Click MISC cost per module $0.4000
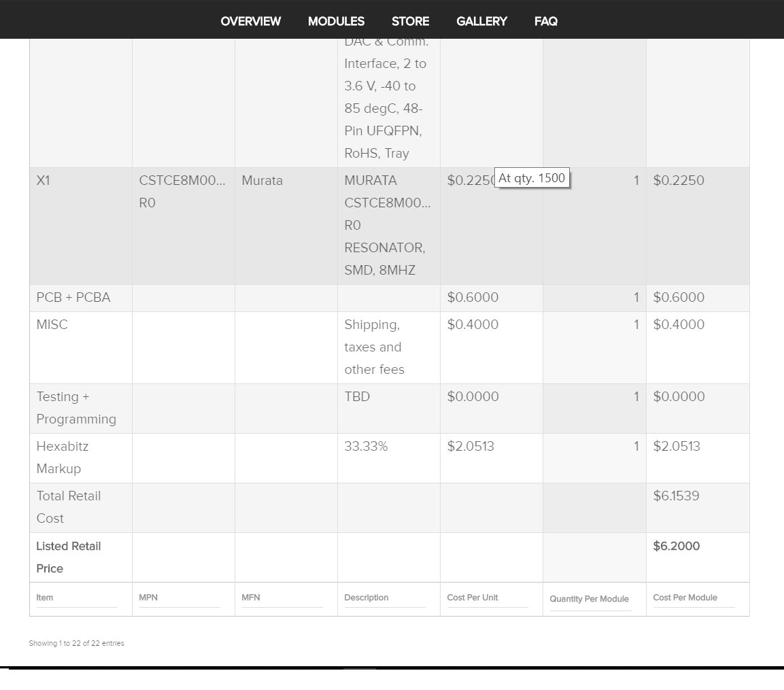Image resolution: width=784 pixels, height=690 pixels. pos(679,324)
